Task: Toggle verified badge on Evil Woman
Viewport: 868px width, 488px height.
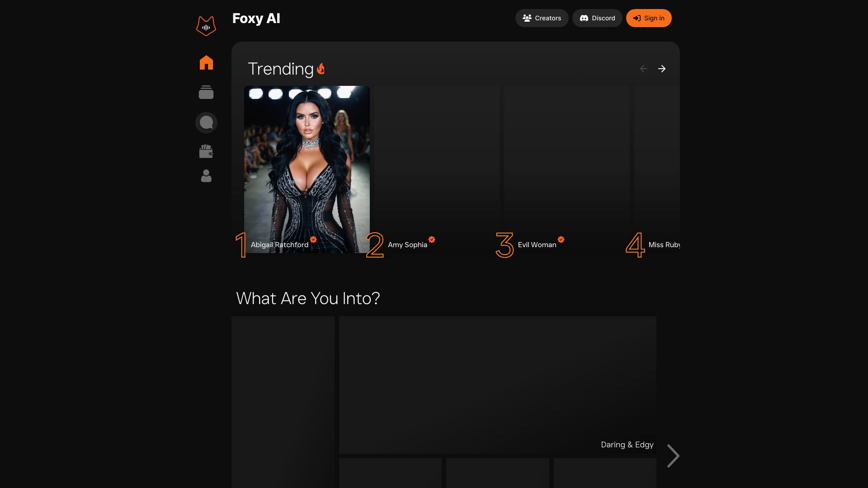Action: point(561,240)
